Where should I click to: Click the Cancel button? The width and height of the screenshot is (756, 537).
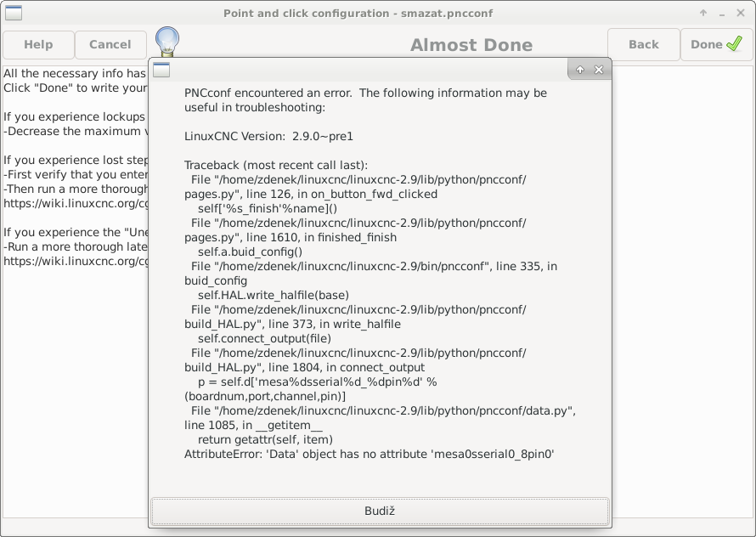pyautogui.click(x=110, y=44)
